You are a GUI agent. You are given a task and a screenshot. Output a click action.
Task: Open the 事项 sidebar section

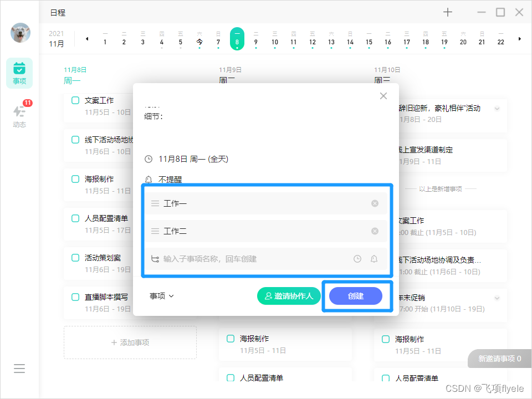point(19,73)
